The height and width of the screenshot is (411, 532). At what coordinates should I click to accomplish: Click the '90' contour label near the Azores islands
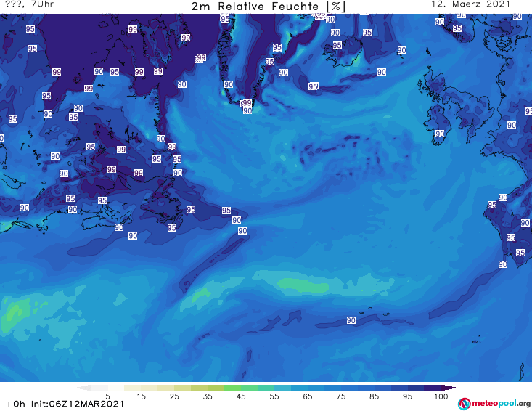pyautogui.click(x=351, y=320)
